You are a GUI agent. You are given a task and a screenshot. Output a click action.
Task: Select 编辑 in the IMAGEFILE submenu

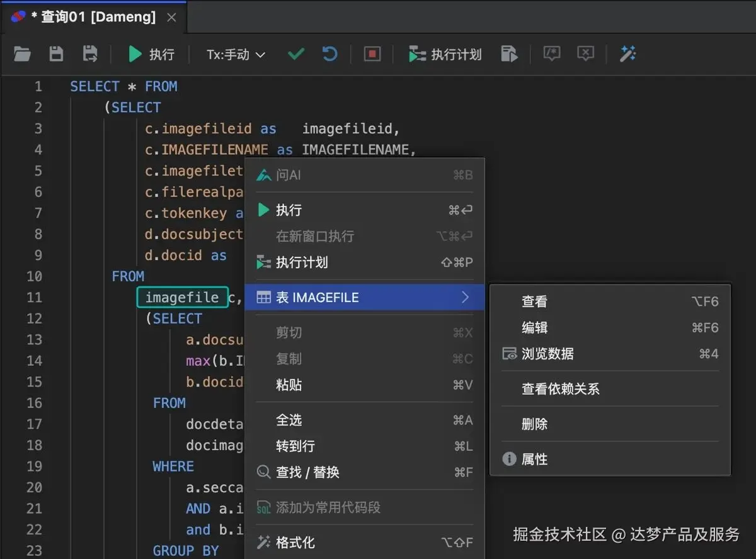point(610,328)
